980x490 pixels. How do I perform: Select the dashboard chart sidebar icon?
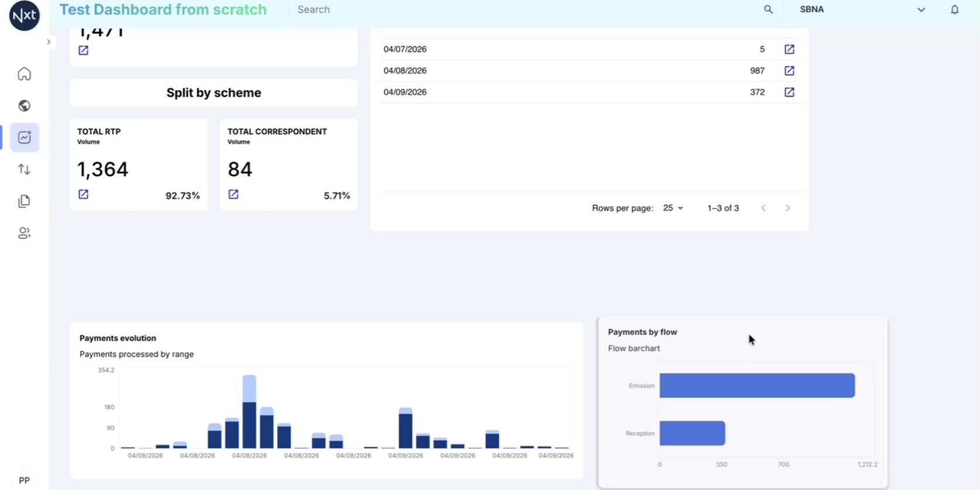tap(24, 138)
